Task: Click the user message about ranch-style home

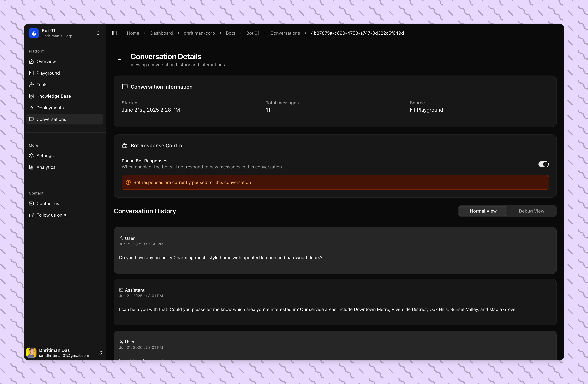Action: point(221,257)
